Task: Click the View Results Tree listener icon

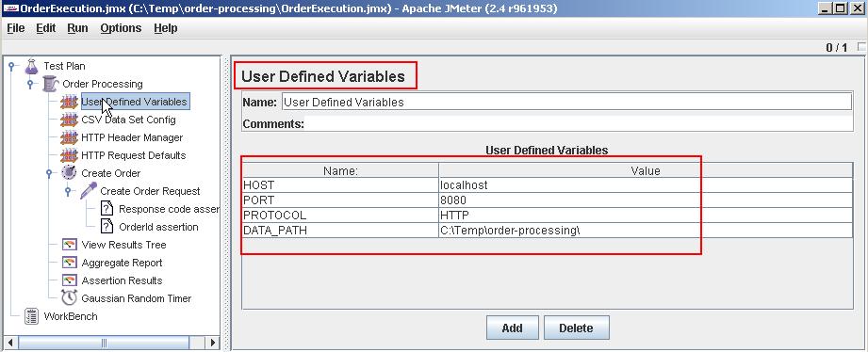Action: click(69, 245)
